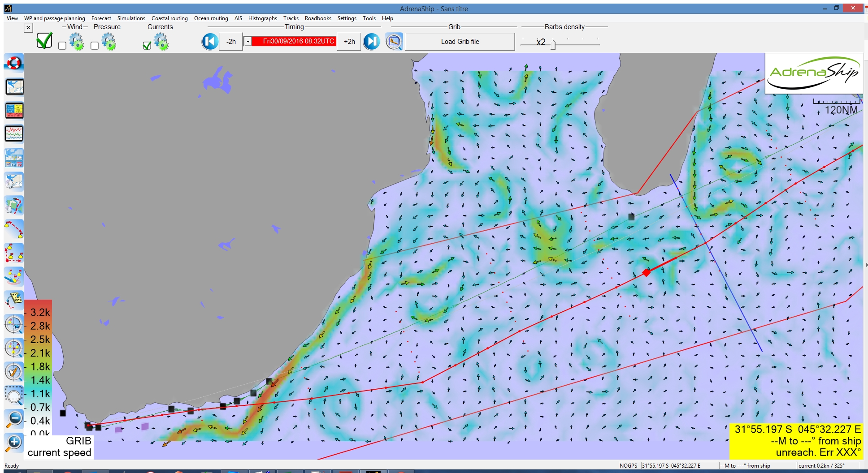Click the Load Grib file button
Image resolution: width=868 pixels, height=473 pixels.
pyautogui.click(x=460, y=42)
